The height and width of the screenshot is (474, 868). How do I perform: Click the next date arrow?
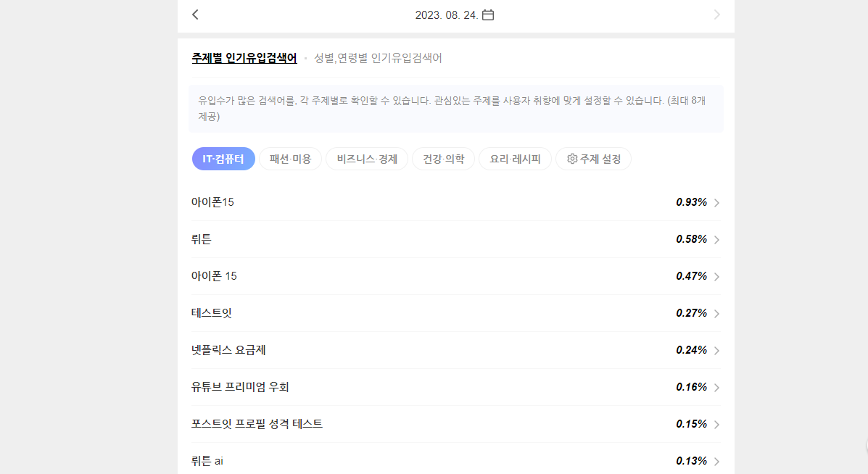click(717, 15)
